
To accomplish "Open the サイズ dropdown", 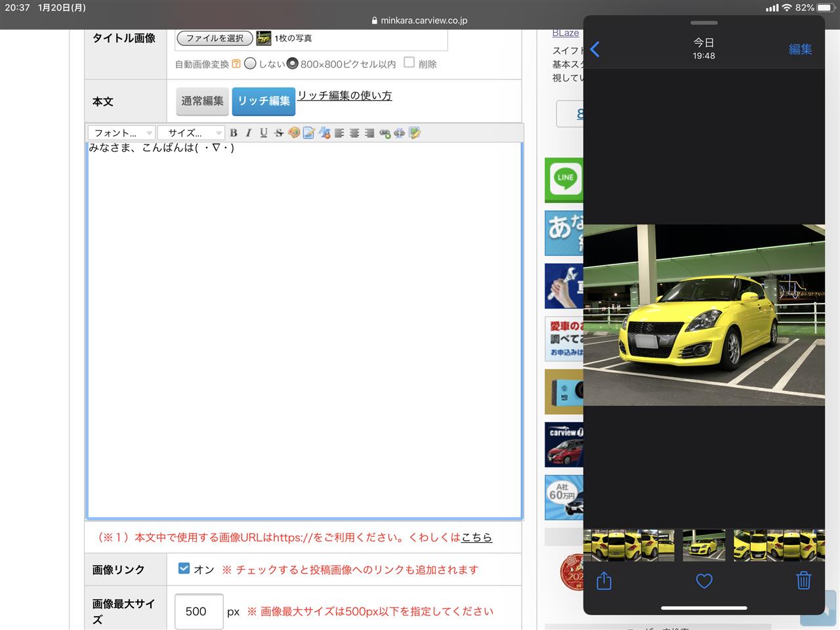I will pos(192,133).
